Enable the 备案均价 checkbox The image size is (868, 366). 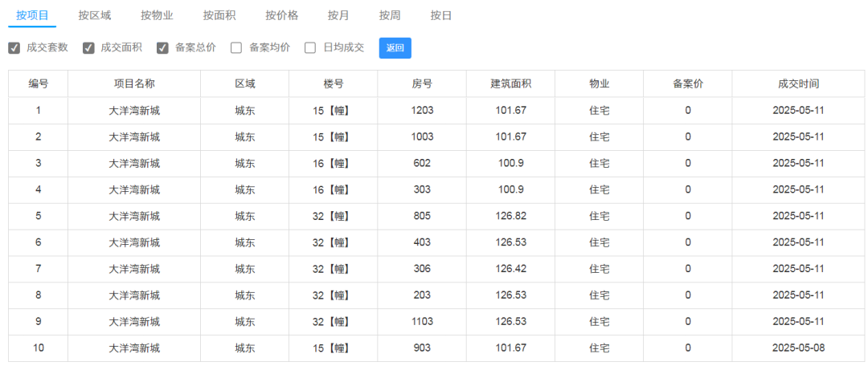(236, 48)
